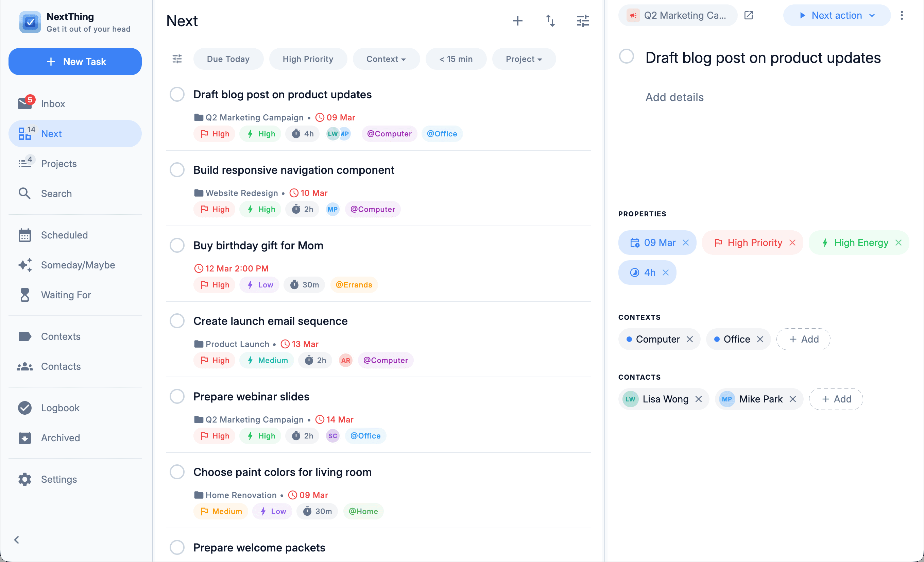The width and height of the screenshot is (924, 562).
Task: Open the Logbook from the sidebar
Action: coord(60,408)
